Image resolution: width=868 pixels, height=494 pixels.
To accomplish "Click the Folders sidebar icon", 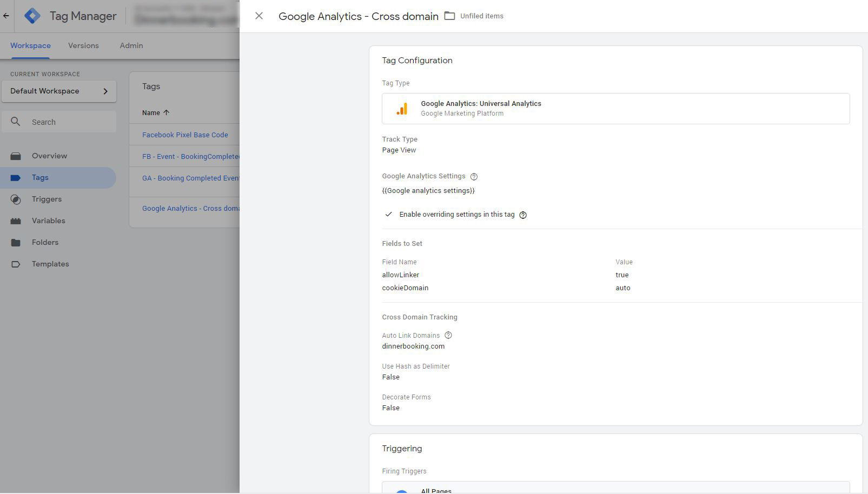I will pos(16,243).
